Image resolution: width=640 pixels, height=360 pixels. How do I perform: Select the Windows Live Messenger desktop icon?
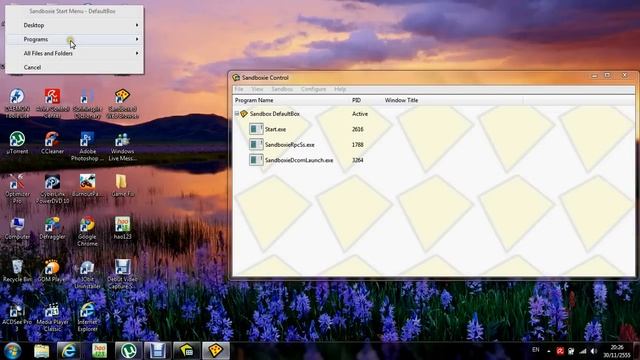122,146
